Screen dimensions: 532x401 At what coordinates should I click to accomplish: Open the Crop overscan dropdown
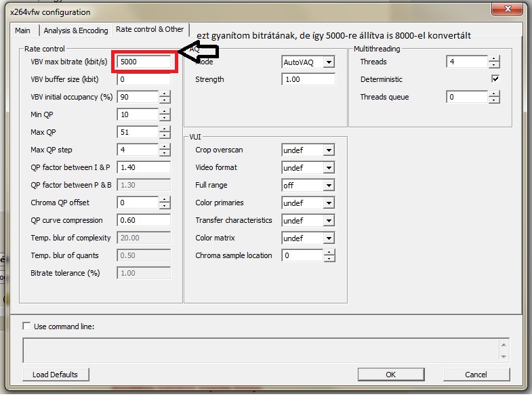329,150
